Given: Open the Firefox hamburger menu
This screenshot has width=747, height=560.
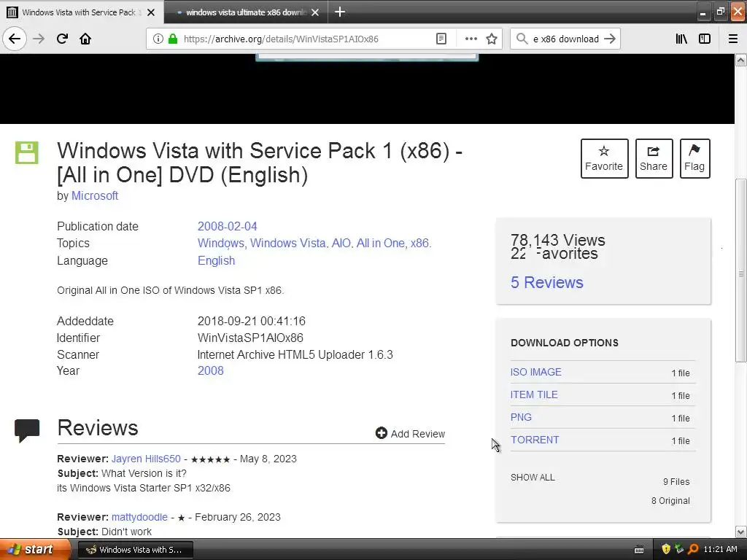Looking at the screenshot, I should tap(733, 39).
